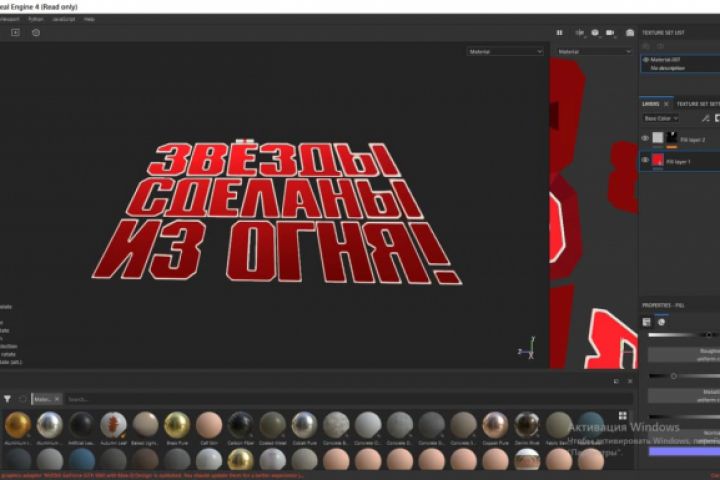Remove the Materials filter tag in the Shelf

(56, 399)
